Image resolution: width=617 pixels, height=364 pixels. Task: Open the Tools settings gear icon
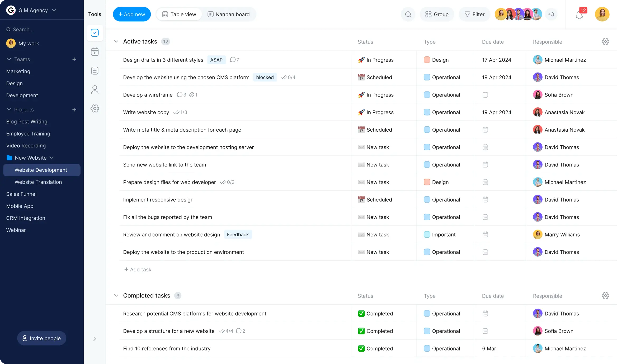[95, 108]
